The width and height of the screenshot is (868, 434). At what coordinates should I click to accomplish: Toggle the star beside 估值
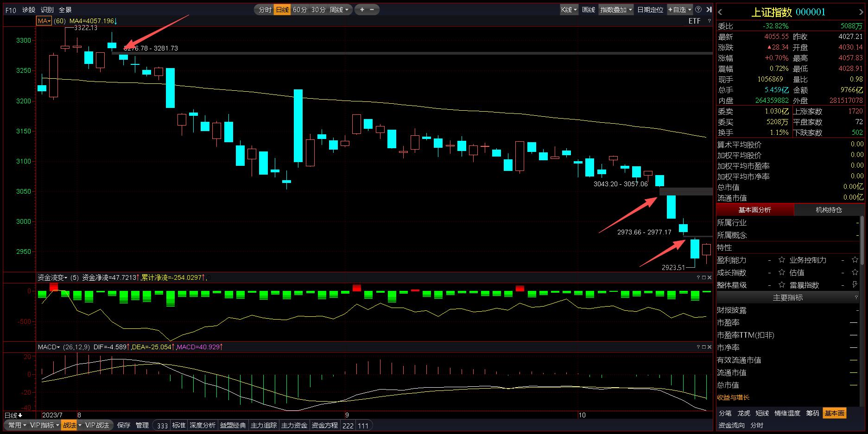point(855,272)
